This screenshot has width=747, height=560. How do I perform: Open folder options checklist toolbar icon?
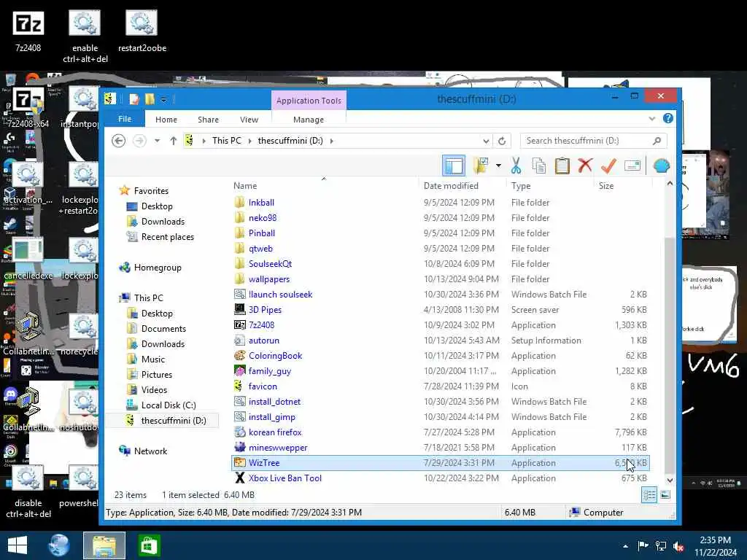pos(481,166)
